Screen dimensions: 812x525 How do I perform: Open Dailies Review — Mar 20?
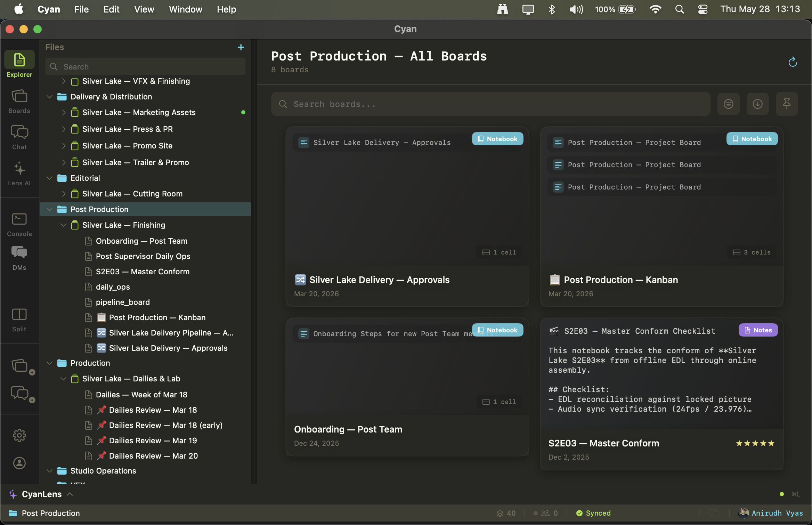[147, 456]
